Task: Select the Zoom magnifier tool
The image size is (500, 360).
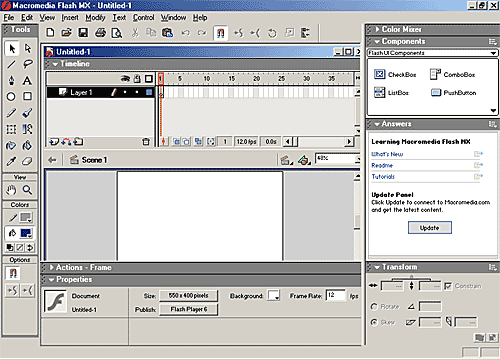Action: pos(27,190)
